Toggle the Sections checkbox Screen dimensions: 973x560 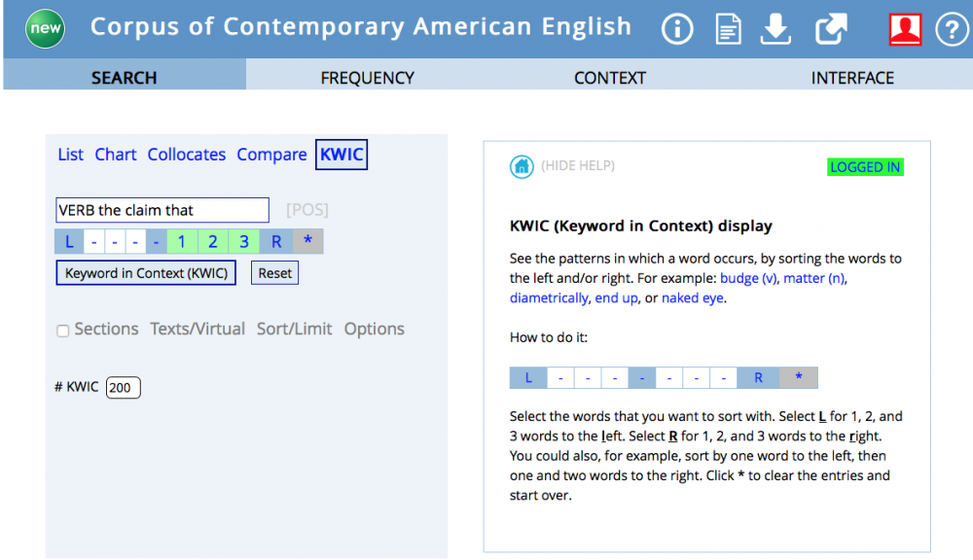coord(62,331)
